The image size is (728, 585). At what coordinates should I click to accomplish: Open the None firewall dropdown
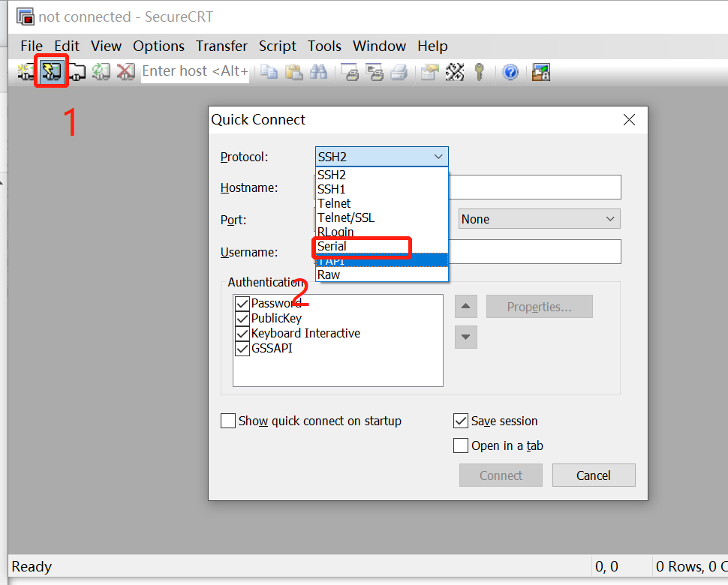(x=540, y=219)
